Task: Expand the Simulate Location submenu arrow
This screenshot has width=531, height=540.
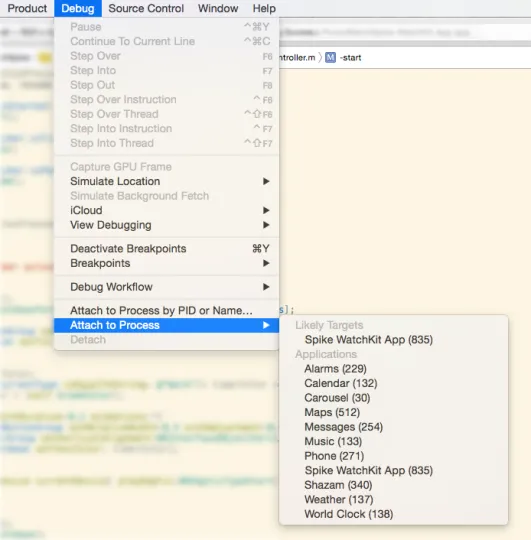Action: click(x=266, y=181)
